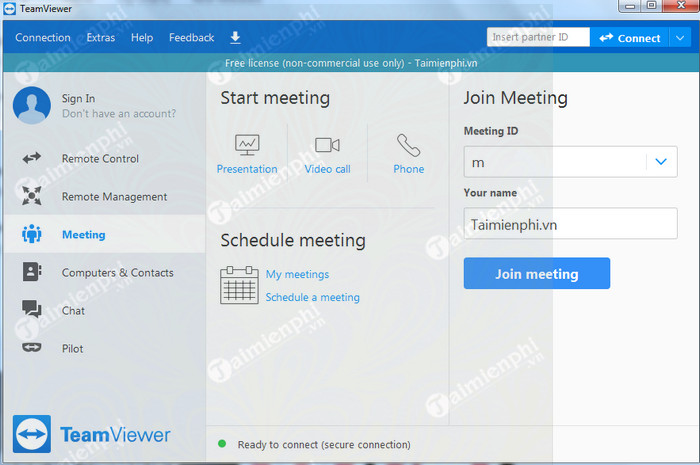The width and height of the screenshot is (700, 465).
Task: Click the Chat speech bubbles icon
Action: pyautogui.click(x=32, y=309)
